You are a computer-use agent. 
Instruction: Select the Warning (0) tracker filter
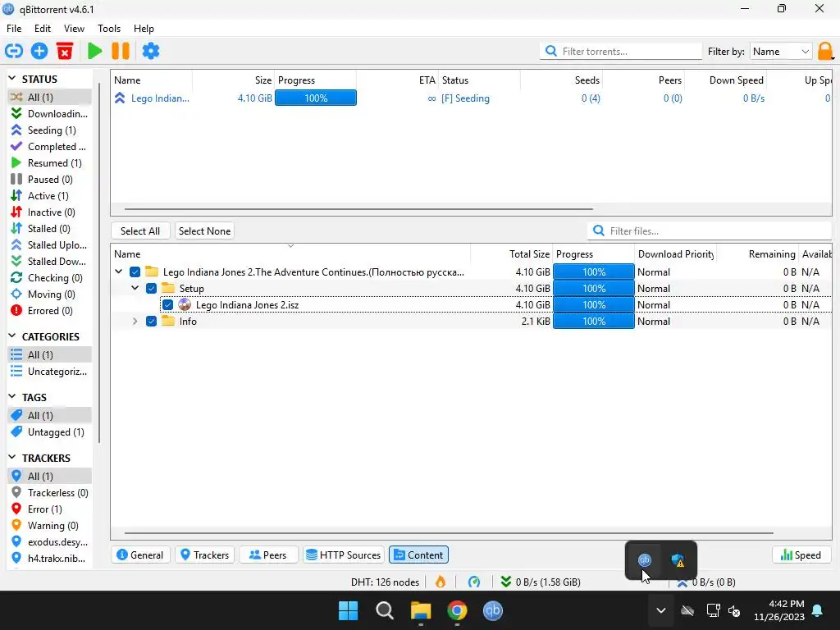(49, 526)
